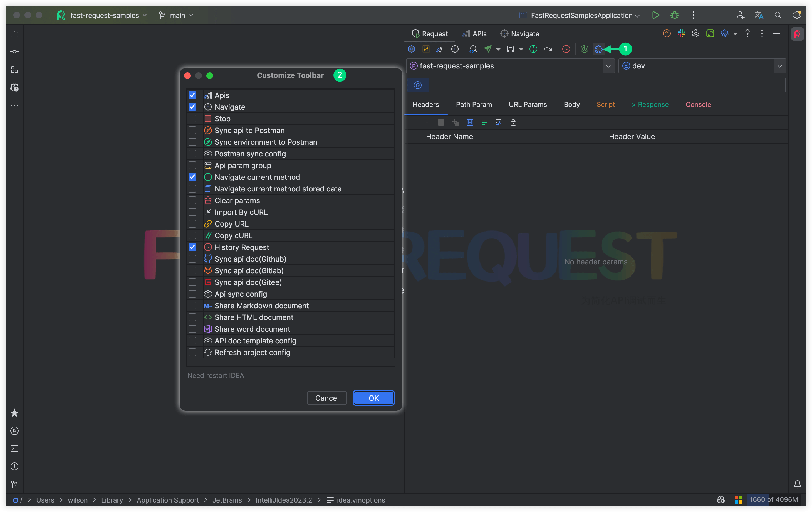Screen dimensions: 812x512
Task: Click IntelliJIdea2023.2 in the breadcrumb
Action: 284,500
